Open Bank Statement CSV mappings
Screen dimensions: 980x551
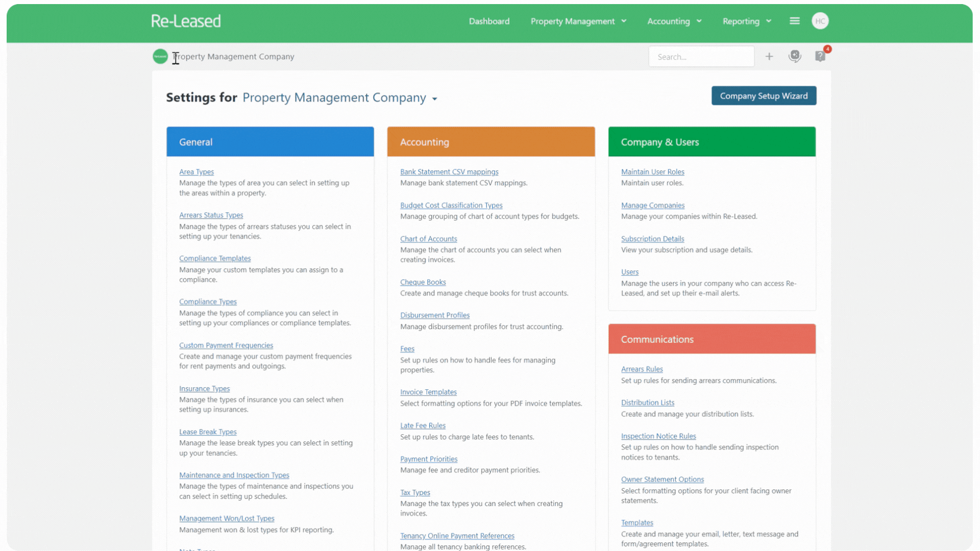click(449, 172)
